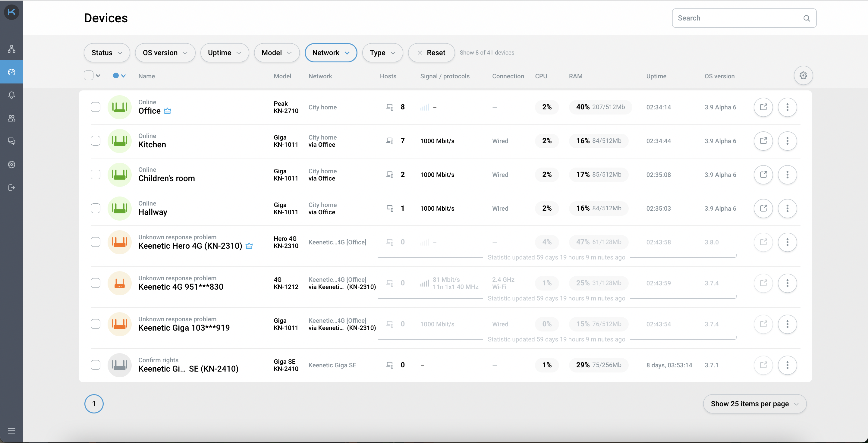Check the Office device checkbox

(96, 107)
